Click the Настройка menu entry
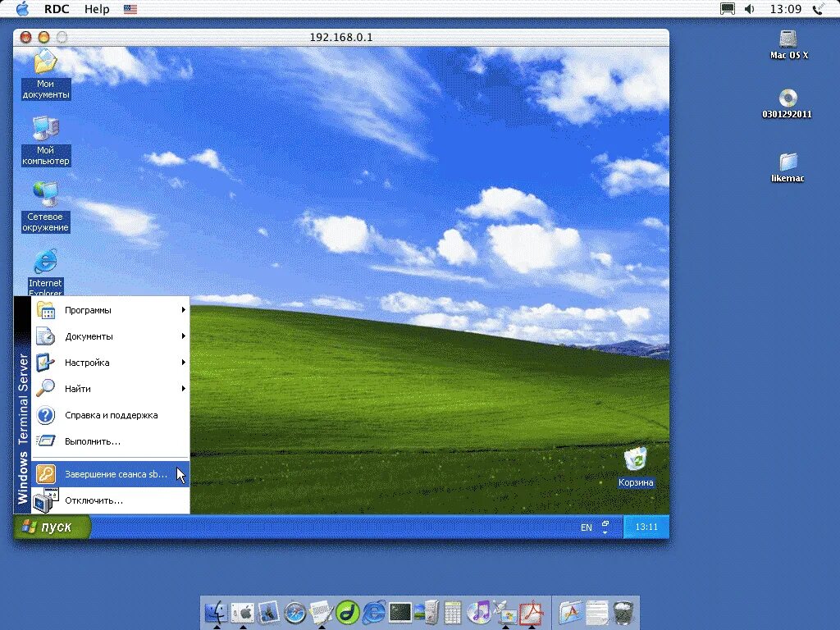Image resolution: width=840 pixels, height=630 pixels. [x=111, y=363]
